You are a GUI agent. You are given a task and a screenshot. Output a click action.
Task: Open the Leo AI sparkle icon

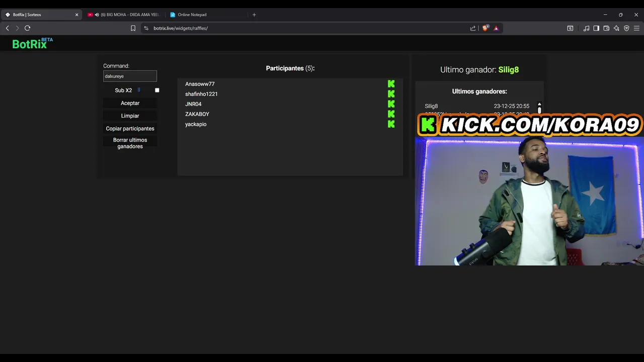point(616,28)
